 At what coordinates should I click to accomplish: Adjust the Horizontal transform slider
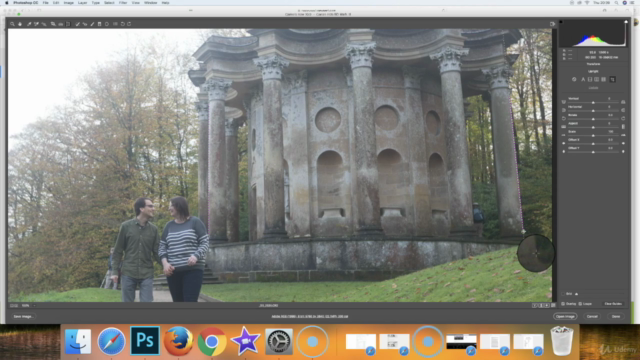point(593,111)
